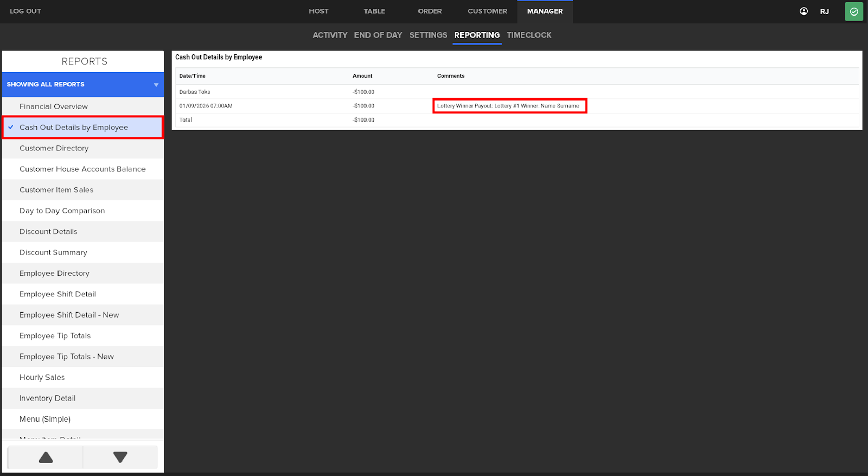Click the Log Out button
Viewport: 868px width, 476px height.
tap(25, 11)
